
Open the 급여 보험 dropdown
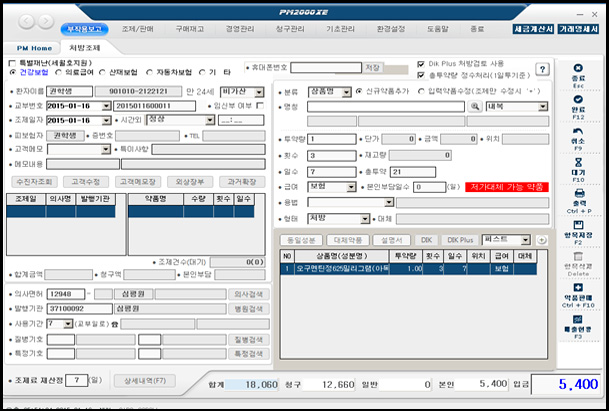click(x=351, y=187)
